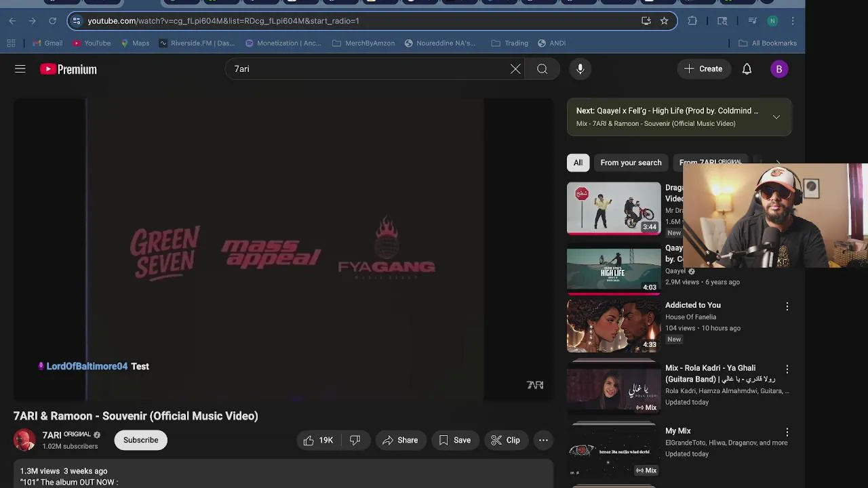Open the account avatar menu

(x=779, y=69)
